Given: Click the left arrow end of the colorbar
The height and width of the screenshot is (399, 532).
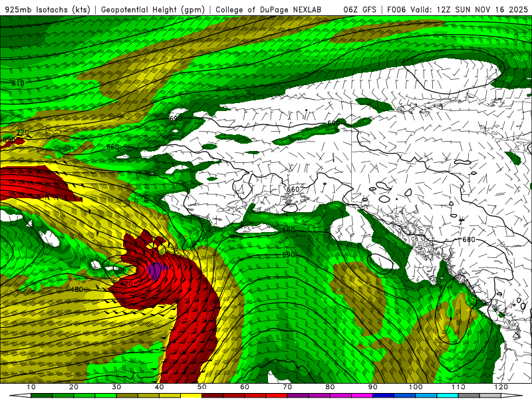Looking at the screenshot, I should 21,396.
